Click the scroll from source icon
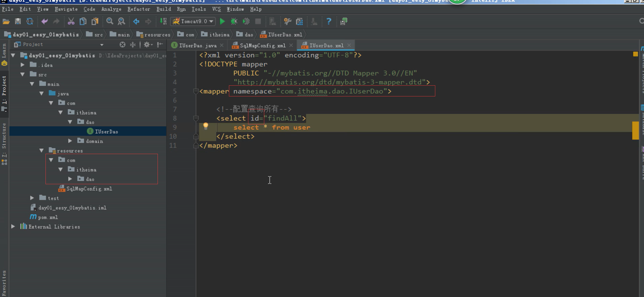 click(x=122, y=45)
